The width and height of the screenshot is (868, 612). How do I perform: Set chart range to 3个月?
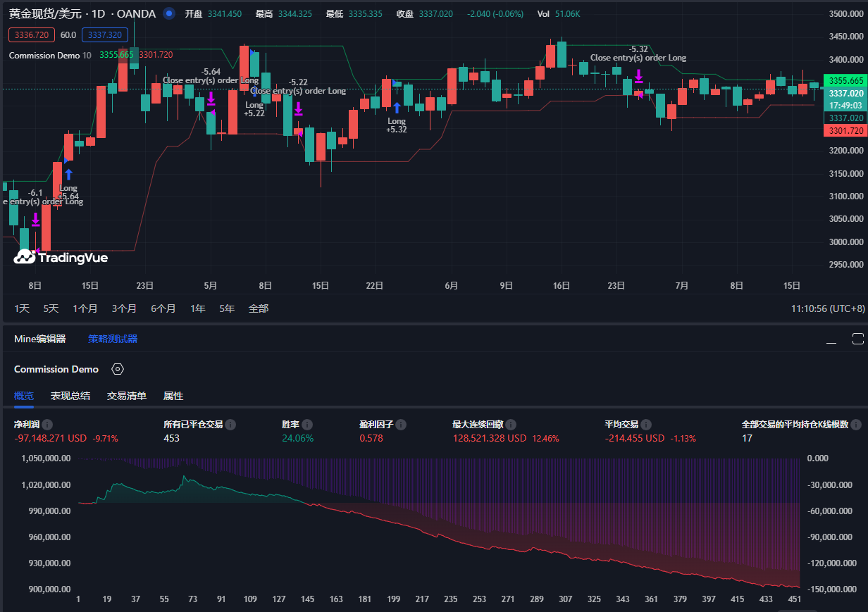(124, 308)
